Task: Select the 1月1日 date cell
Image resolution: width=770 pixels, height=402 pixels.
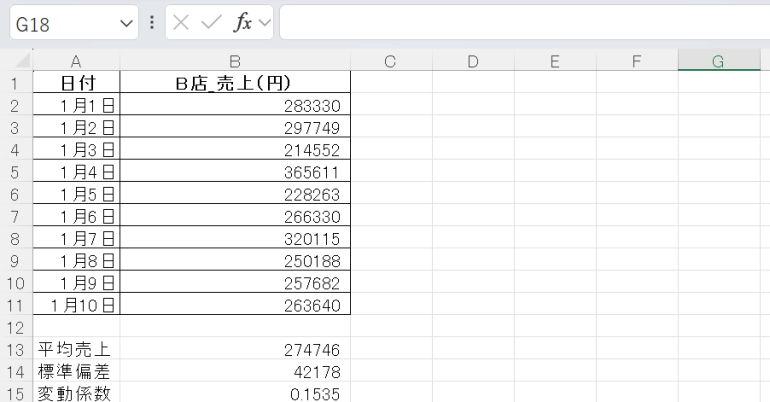Action: pos(77,105)
